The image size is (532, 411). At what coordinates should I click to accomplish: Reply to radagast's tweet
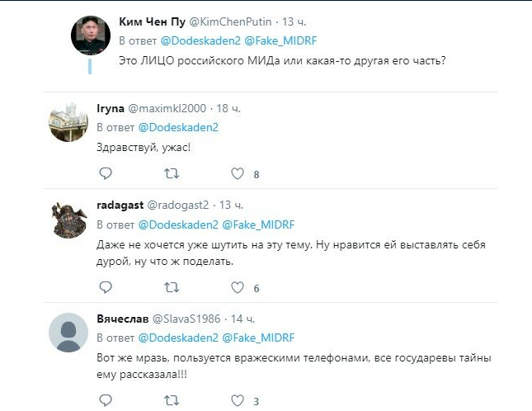point(105,288)
